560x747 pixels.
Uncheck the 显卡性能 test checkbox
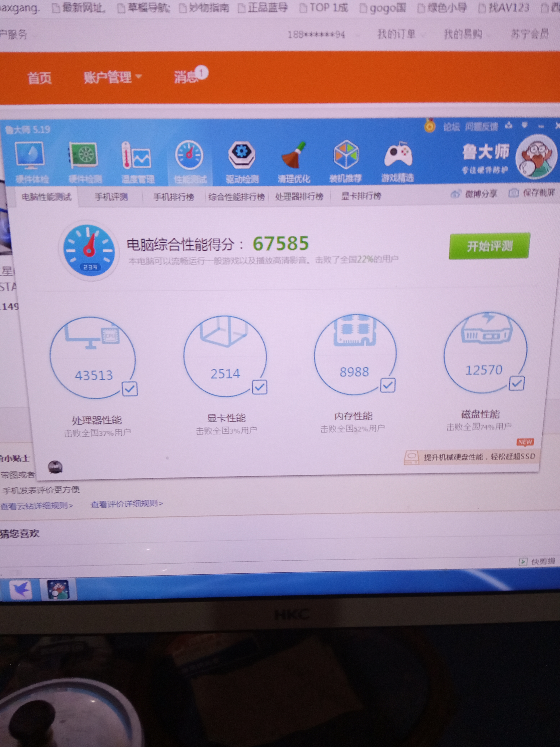coord(260,387)
